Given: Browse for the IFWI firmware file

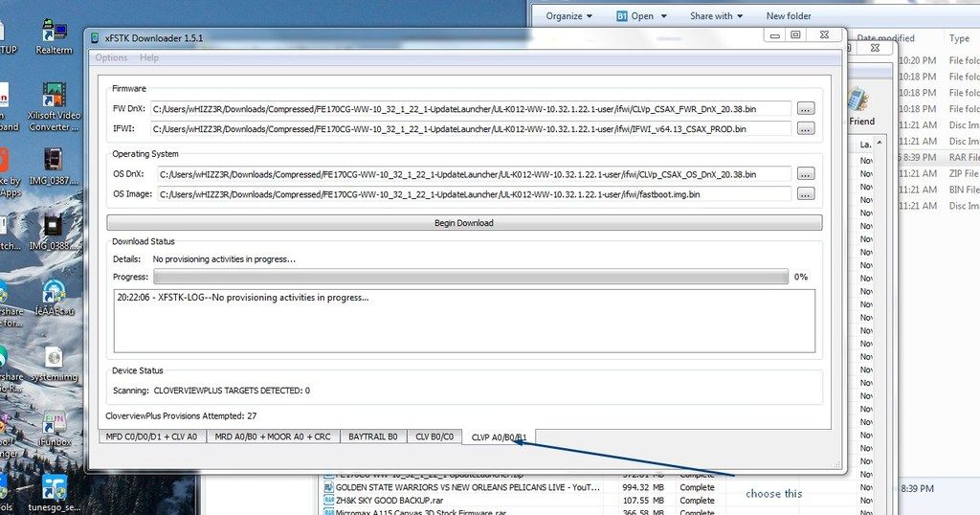Looking at the screenshot, I should [805, 128].
